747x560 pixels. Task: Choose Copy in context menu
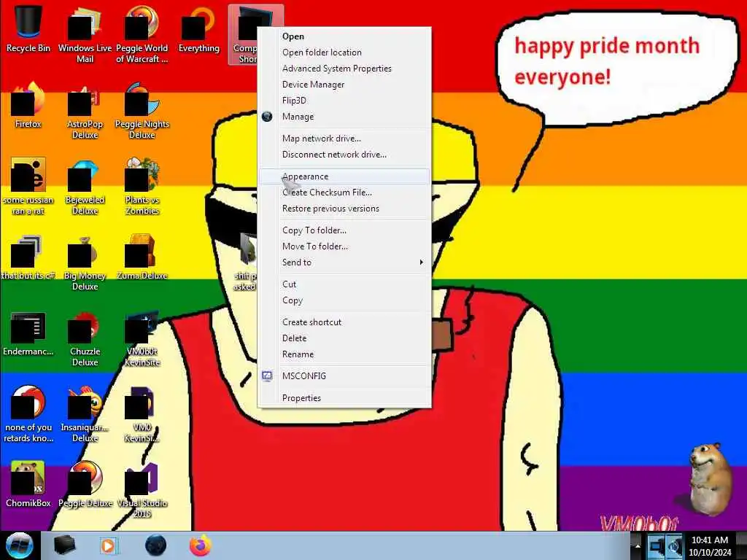(344, 300)
